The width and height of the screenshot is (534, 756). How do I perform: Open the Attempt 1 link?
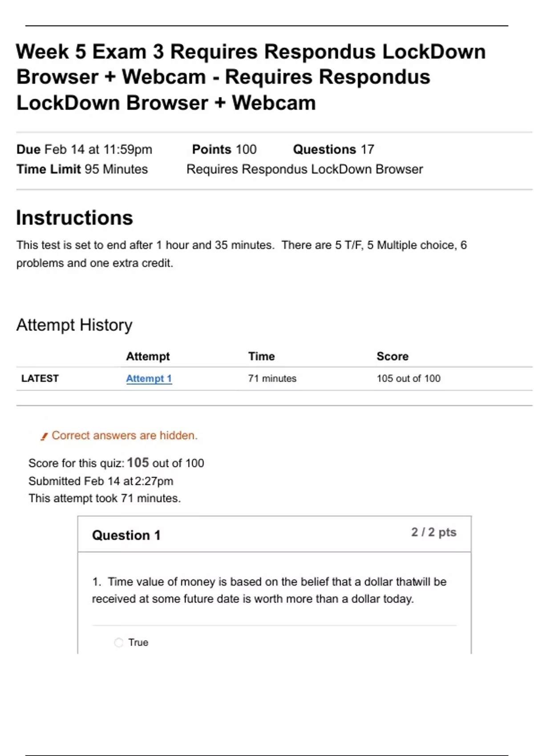[x=149, y=378]
